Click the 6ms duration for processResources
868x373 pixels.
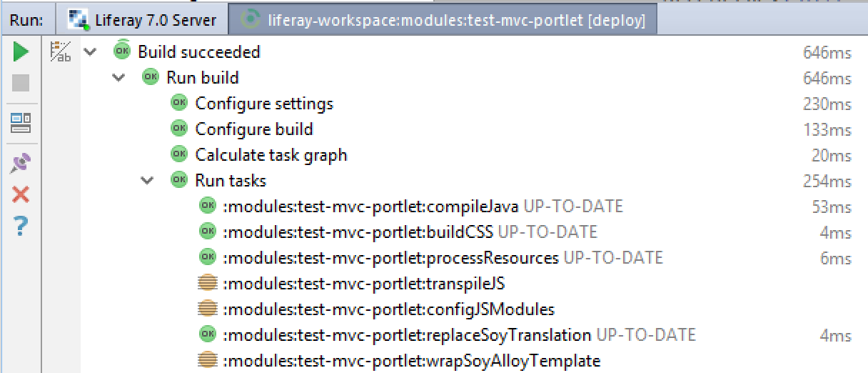[x=836, y=259]
